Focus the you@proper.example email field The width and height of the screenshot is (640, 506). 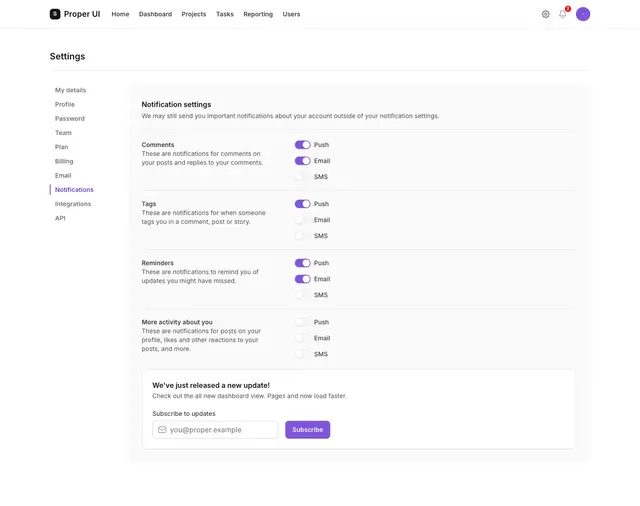215,430
